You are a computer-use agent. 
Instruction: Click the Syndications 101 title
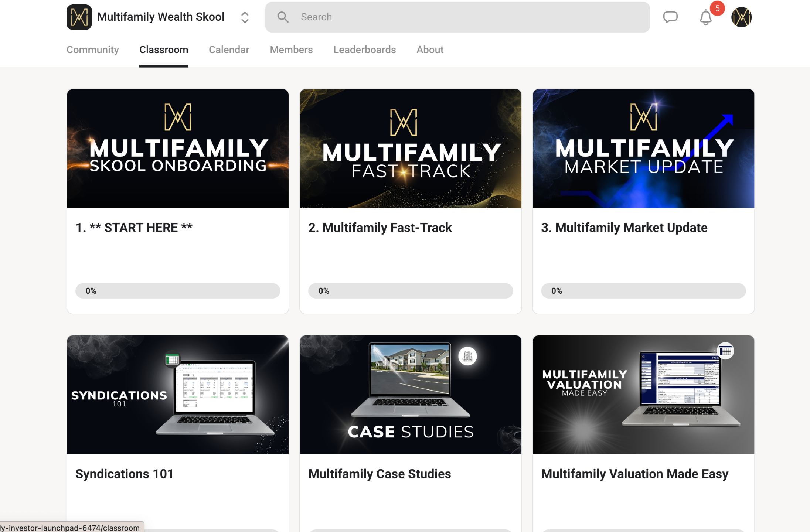(x=125, y=474)
